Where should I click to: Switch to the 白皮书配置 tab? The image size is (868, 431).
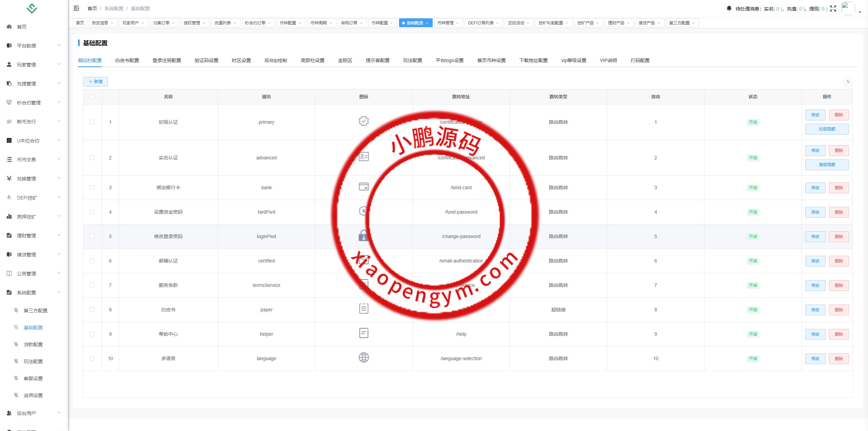tap(127, 60)
